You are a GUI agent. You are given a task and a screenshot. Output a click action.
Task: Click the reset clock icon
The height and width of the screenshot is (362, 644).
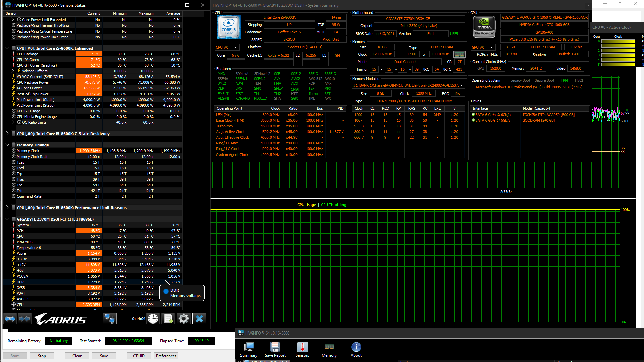click(x=153, y=319)
